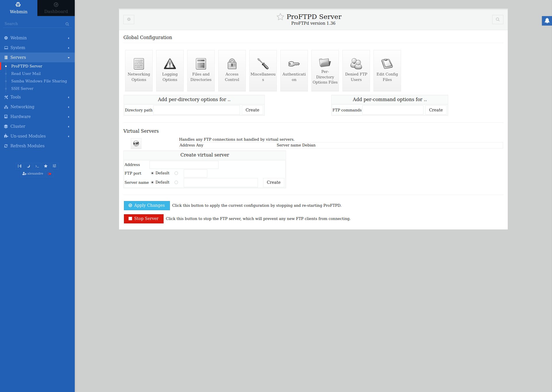Open Edit Config Files clipboard icon
The image size is (552, 392).
coord(387,64)
